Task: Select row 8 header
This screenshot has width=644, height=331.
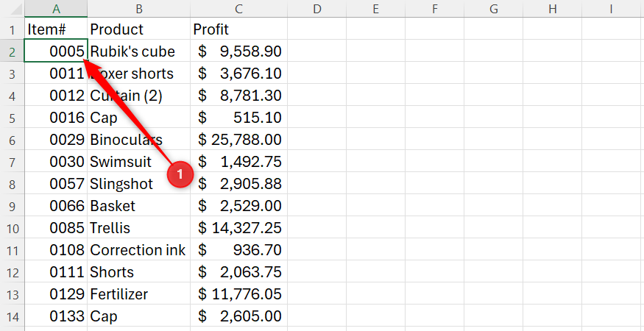Action: [13, 184]
